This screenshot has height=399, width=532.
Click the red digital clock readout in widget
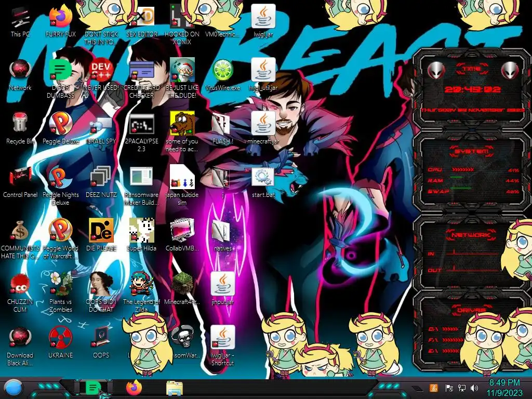click(472, 89)
